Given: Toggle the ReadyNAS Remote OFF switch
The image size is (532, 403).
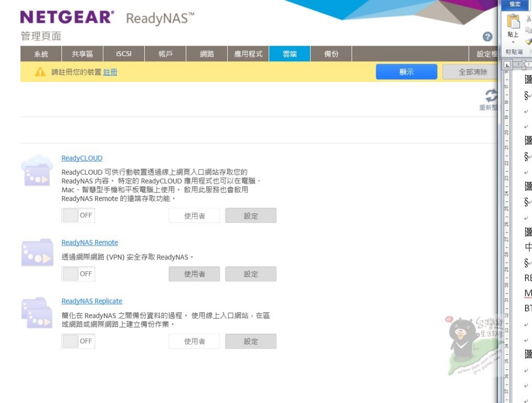Looking at the screenshot, I should 78,274.
